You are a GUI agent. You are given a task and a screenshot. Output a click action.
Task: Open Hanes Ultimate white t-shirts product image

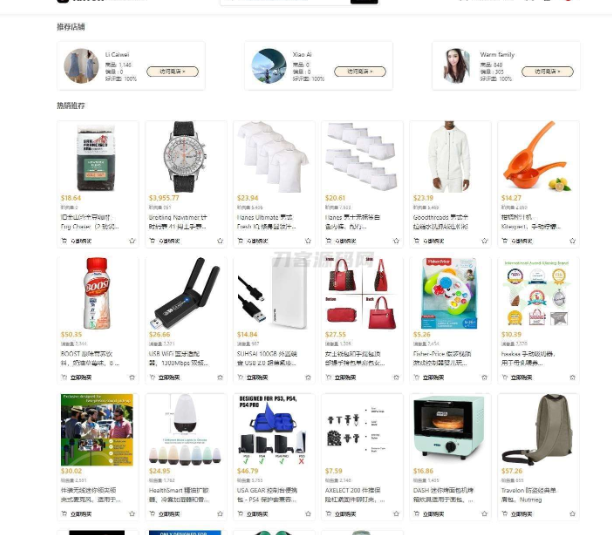tap(274, 157)
